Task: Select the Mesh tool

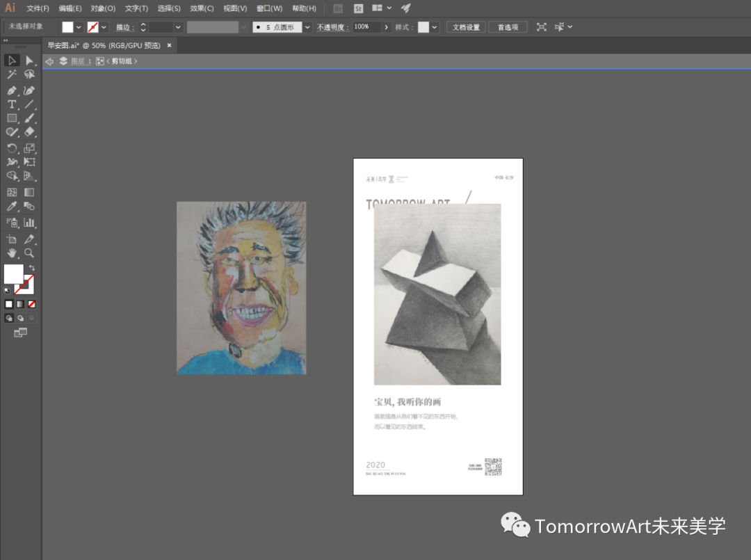Action: click(x=12, y=192)
